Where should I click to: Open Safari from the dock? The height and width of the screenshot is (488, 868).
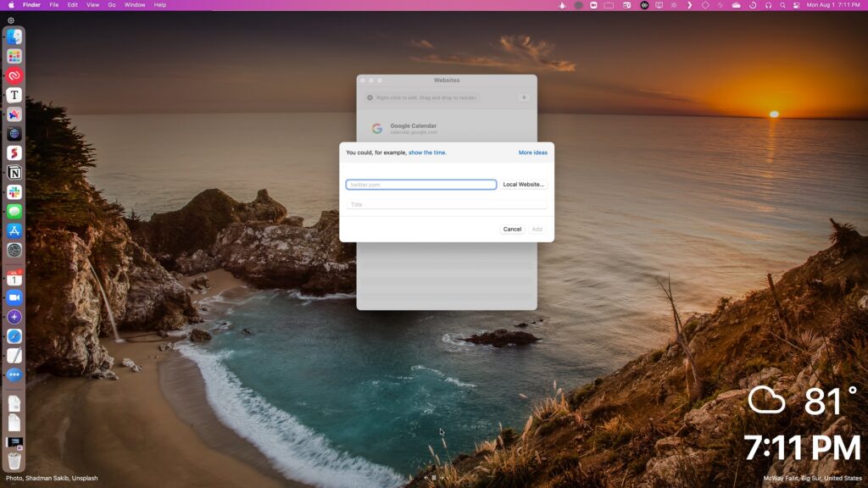click(x=14, y=336)
